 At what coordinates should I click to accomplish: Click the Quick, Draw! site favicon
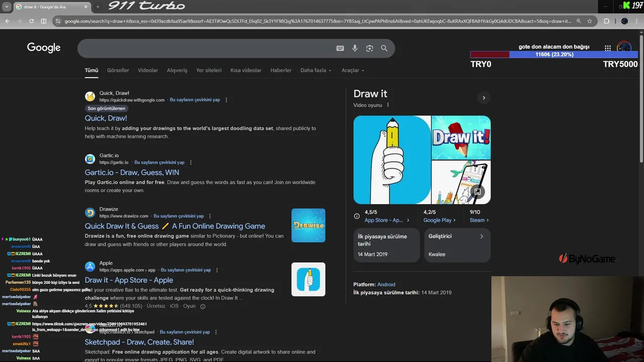point(90,97)
